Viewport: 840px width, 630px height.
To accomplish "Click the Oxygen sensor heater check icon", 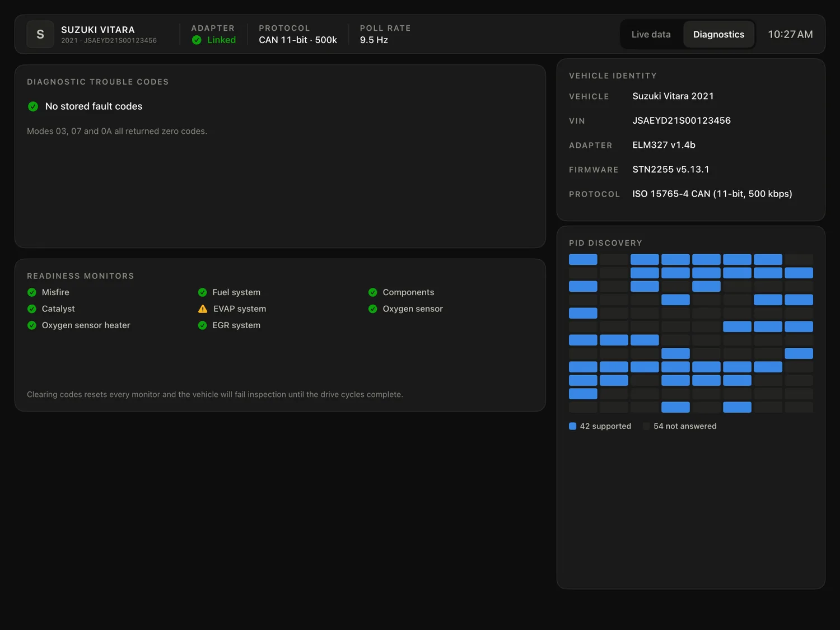I will [32, 325].
